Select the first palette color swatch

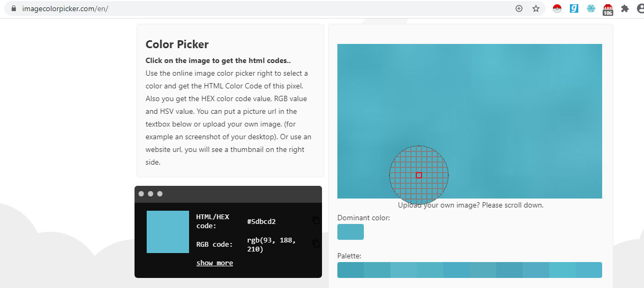pos(351,270)
